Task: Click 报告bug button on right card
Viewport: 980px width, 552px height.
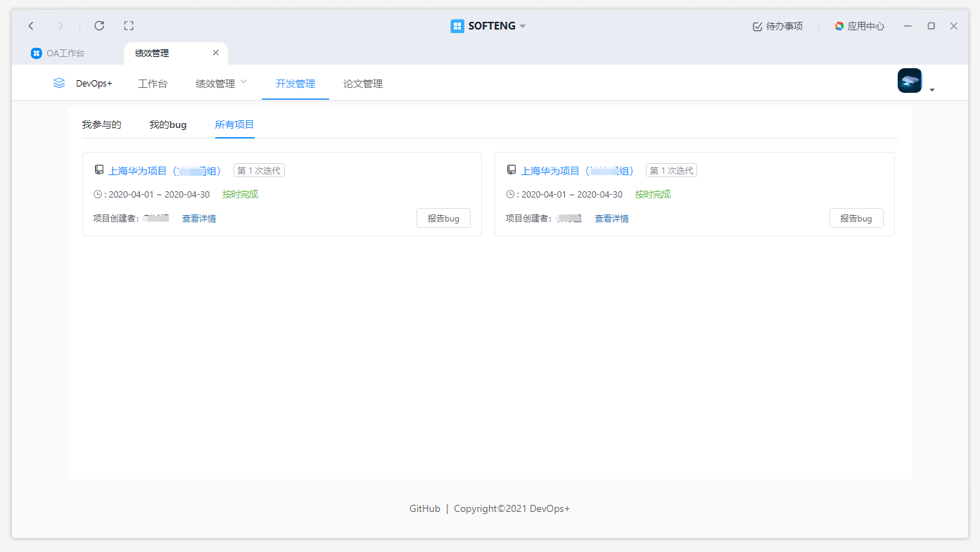Action: point(856,218)
